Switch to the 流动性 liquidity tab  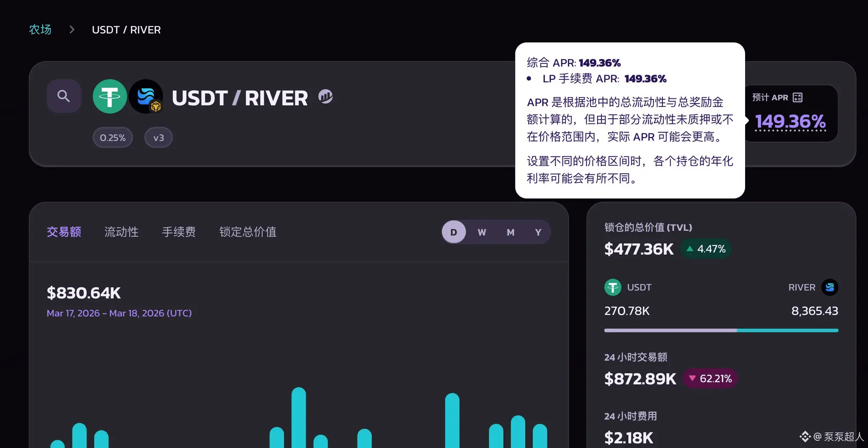pos(122,232)
